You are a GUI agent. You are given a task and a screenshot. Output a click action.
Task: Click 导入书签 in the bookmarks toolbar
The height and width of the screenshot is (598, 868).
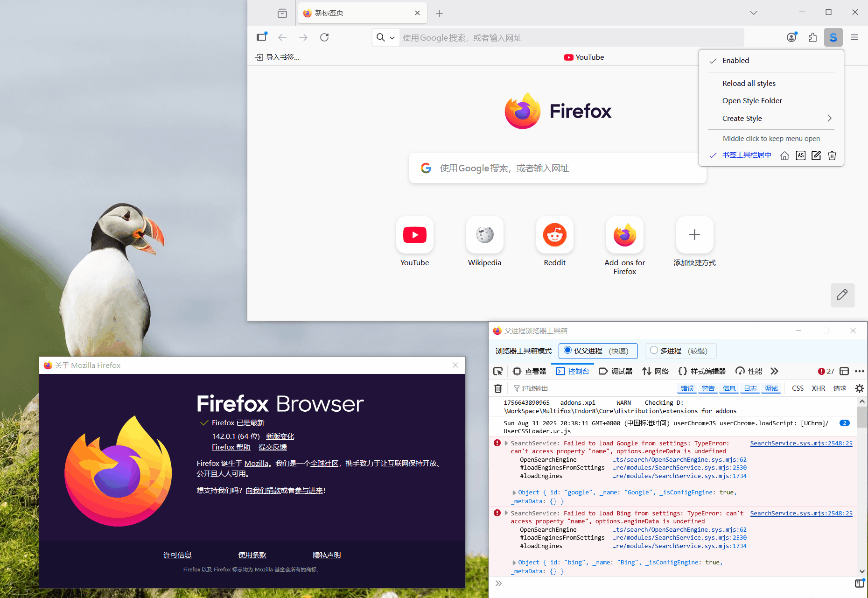tap(277, 57)
